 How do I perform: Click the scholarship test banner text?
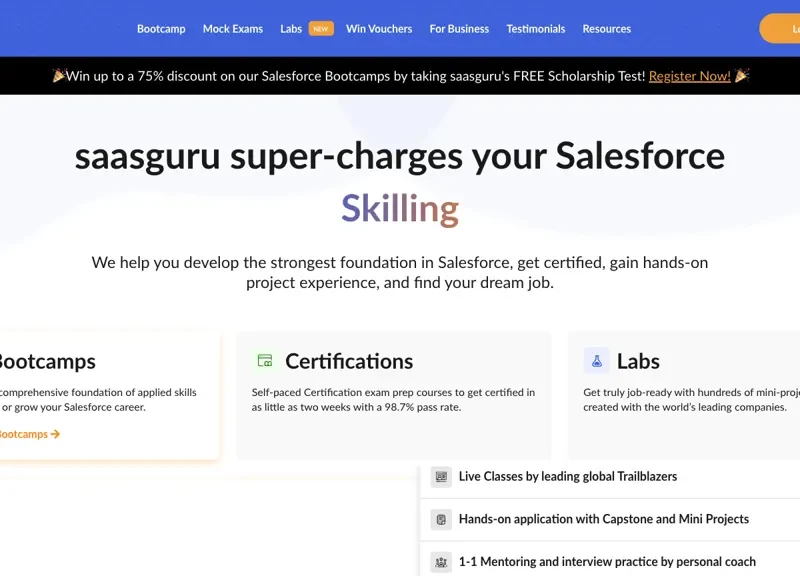pos(356,76)
